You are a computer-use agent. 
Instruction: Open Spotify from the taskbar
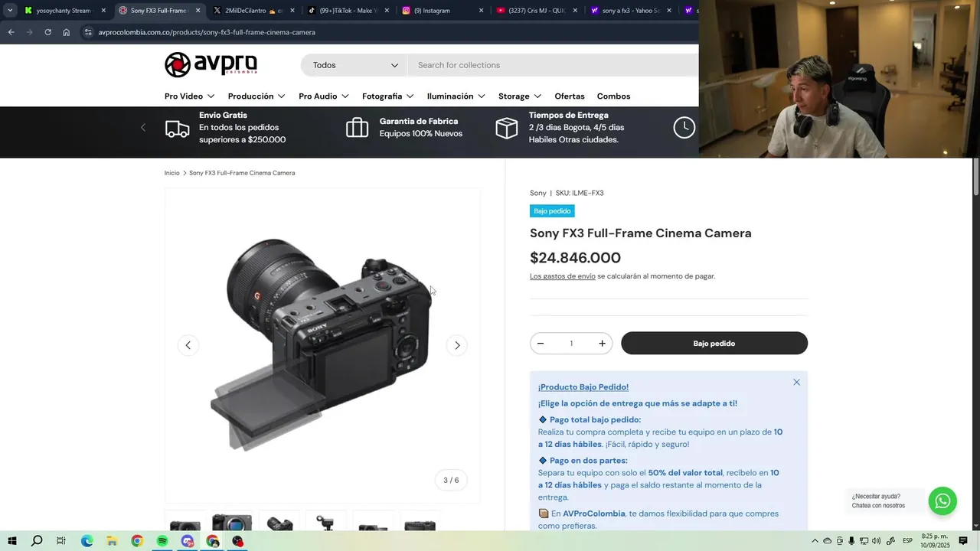pyautogui.click(x=162, y=541)
